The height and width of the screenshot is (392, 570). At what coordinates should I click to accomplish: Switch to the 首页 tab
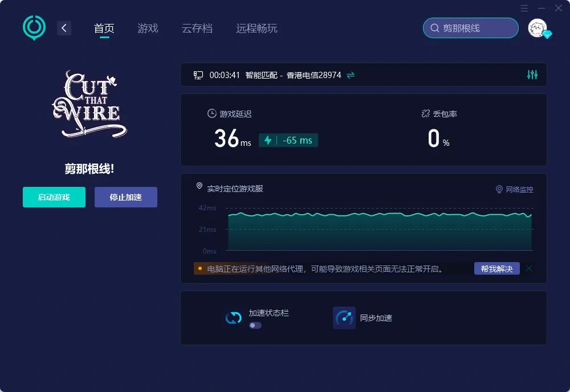104,28
